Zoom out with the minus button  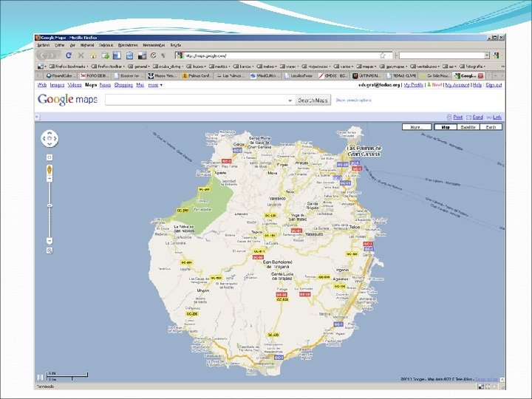pyautogui.click(x=50, y=241)
